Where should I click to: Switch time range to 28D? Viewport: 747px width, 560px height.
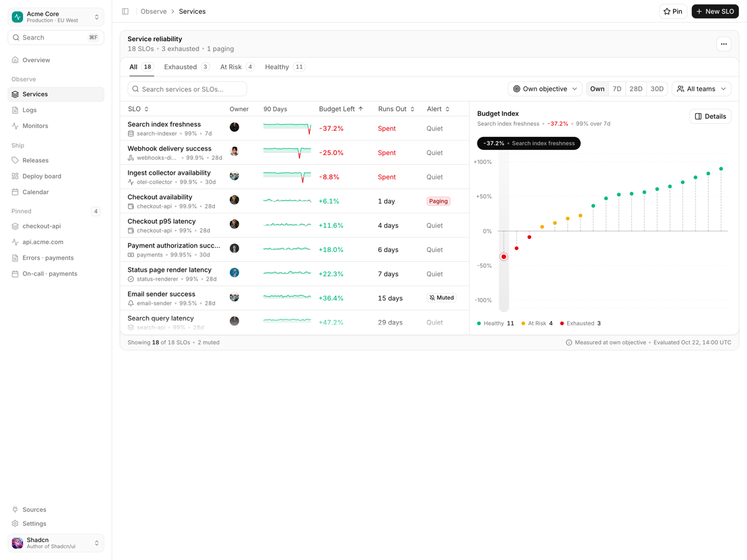pyautogui.click(x=636, y=89)
